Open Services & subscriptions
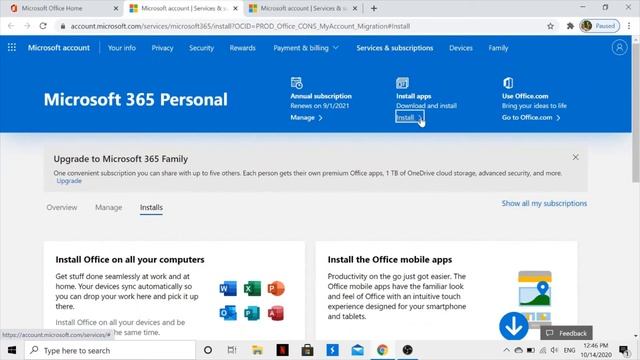Screen dimensions: 640x360 click(395, 48)
